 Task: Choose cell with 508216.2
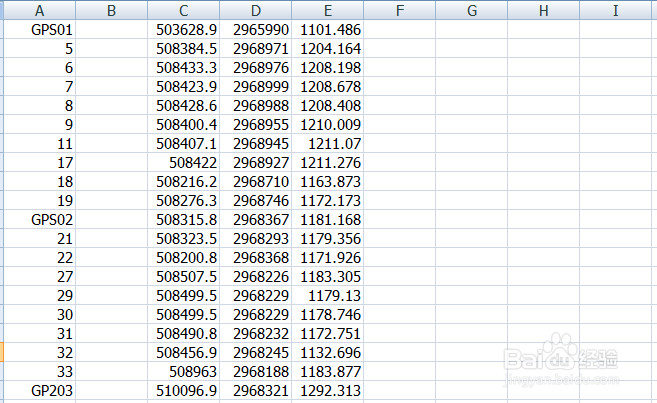tap(184, 181)
